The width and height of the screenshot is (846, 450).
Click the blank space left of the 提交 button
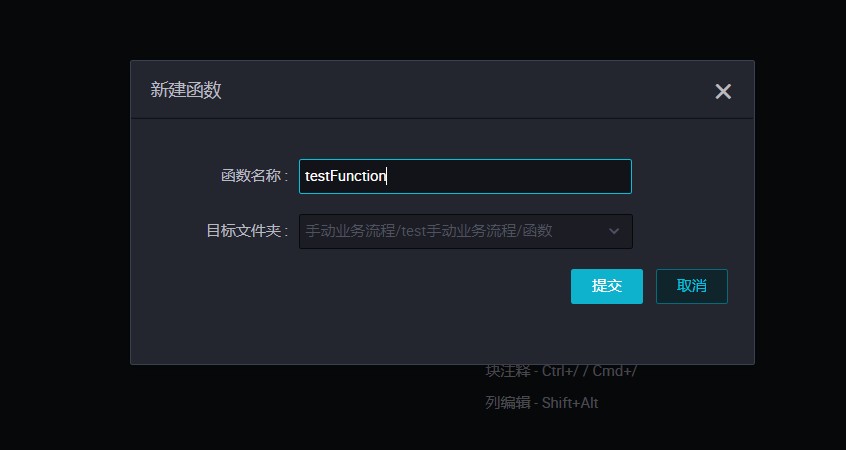pyautogui.click(x=351, y=286)
